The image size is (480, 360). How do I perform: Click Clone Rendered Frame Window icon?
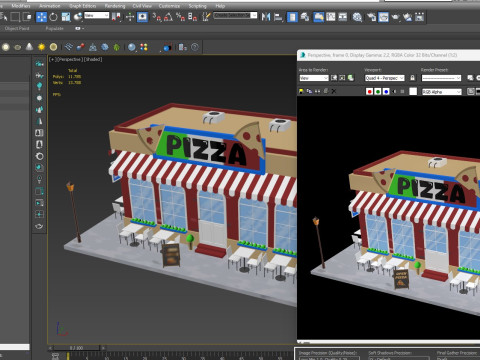[x=317, y=91]
